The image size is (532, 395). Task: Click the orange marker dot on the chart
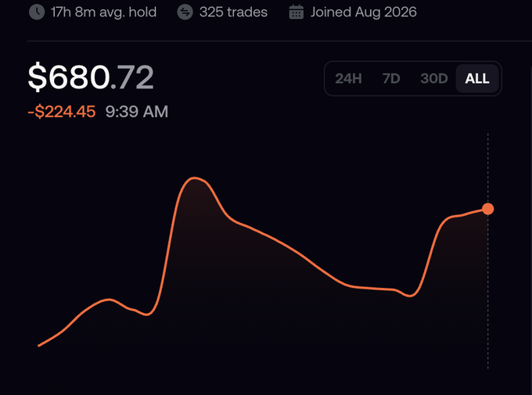pyautogui.click(x=488, y=209)
